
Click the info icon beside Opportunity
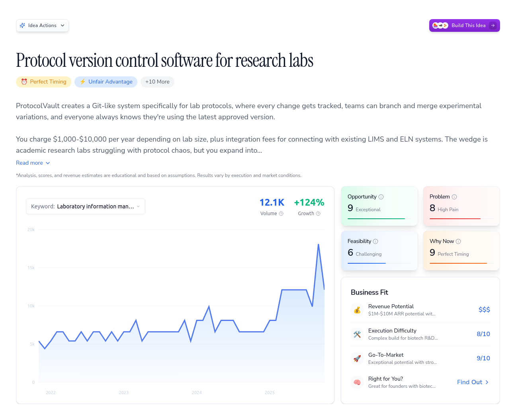click(x=381, y=197)
